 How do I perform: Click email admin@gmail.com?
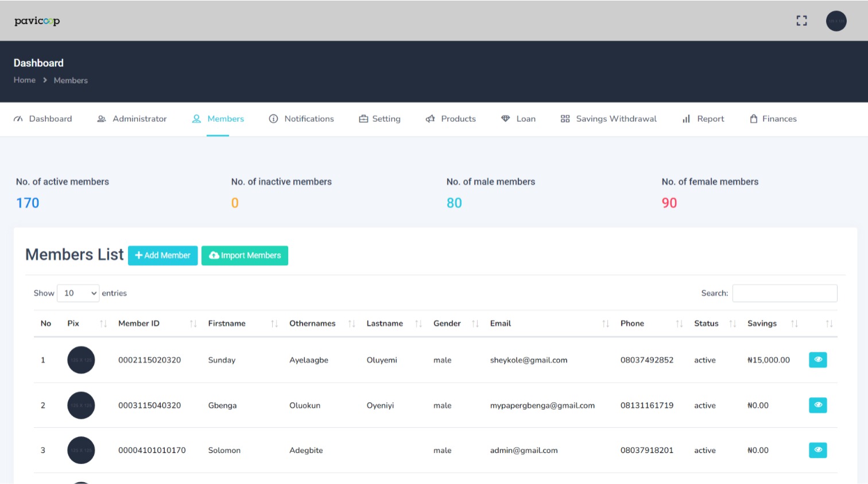pos(524,450)
